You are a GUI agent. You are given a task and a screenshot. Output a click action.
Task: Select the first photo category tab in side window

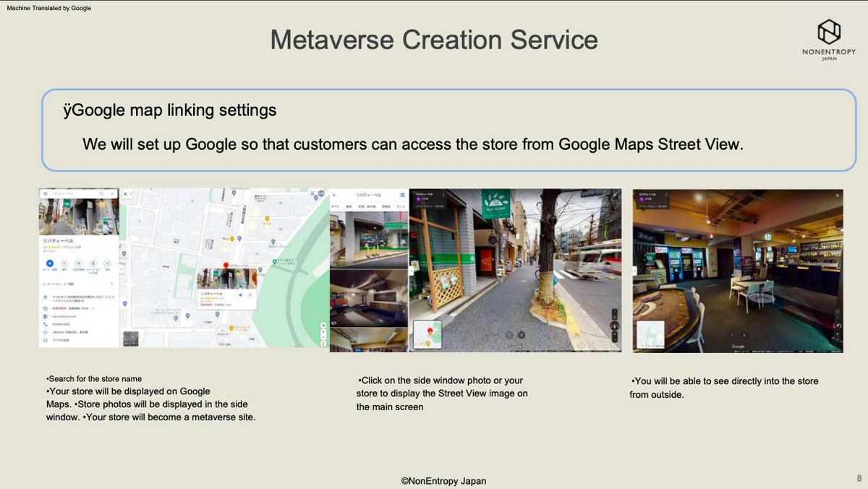(x=335, y=207)
